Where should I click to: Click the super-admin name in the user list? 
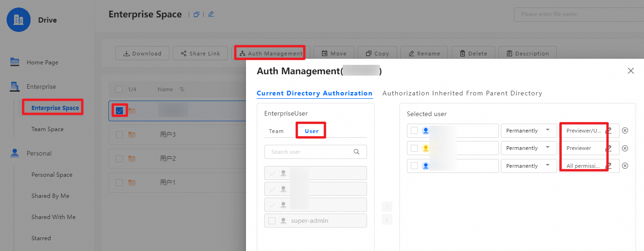coord(310,221)
